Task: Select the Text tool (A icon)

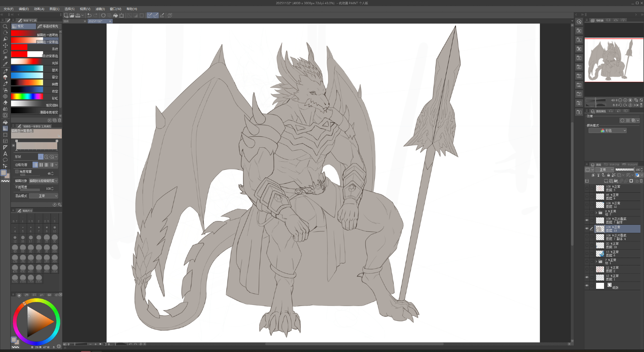Action: [5, 154]
